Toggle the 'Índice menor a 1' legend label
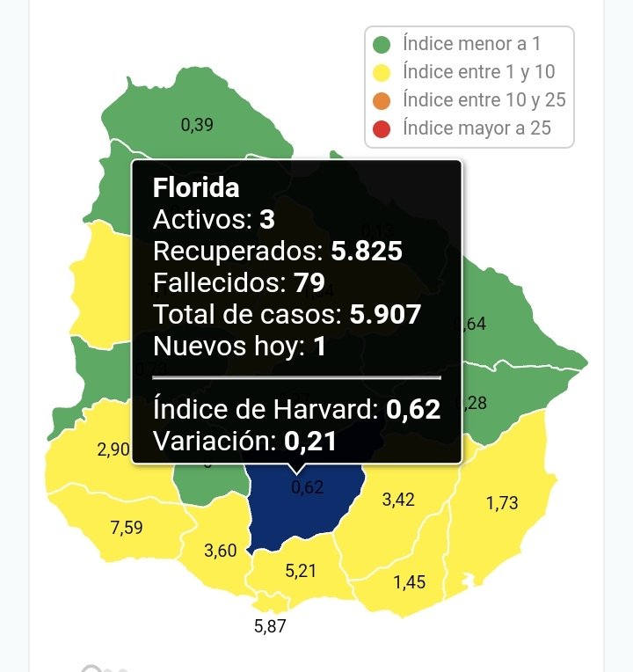The width and height of the screenshot is (633, 672). (473, 44)
